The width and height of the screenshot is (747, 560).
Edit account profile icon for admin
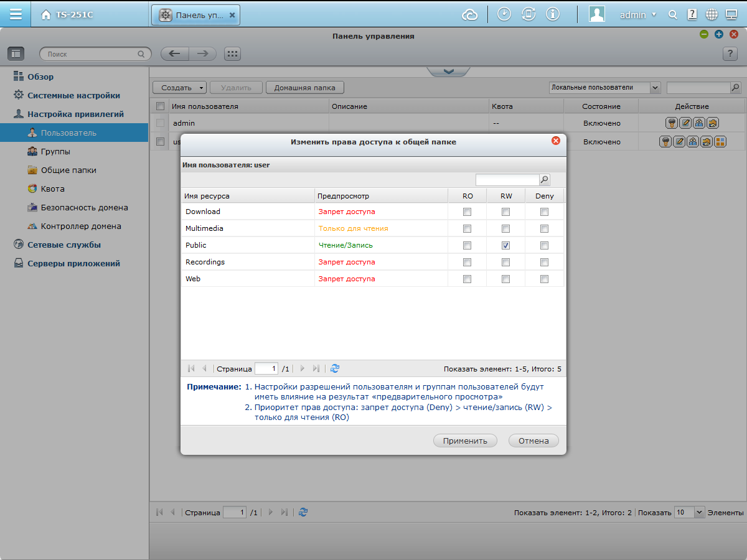[x=685, y=123]
